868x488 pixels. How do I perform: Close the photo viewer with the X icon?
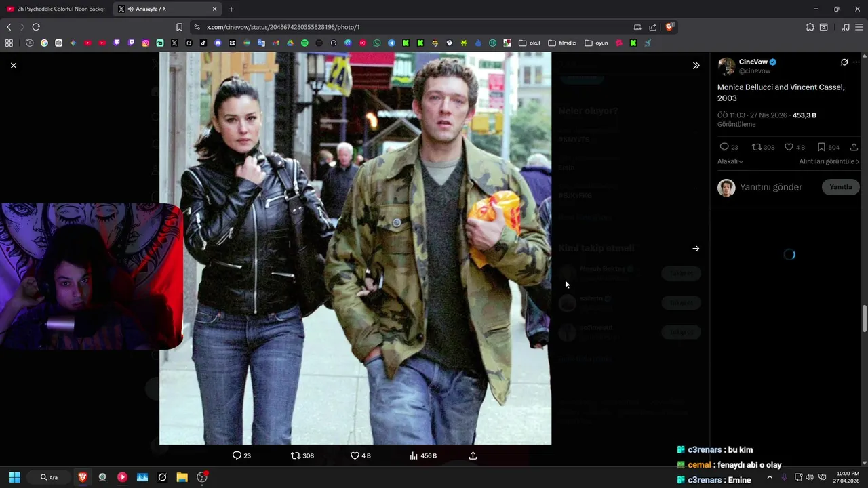click(x=14, y=66)
